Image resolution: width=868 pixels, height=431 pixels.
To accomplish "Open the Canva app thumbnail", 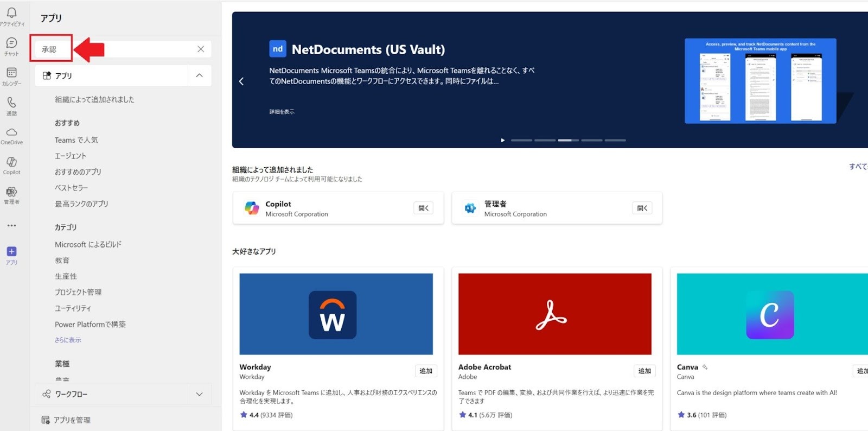I will click(773, 314).
